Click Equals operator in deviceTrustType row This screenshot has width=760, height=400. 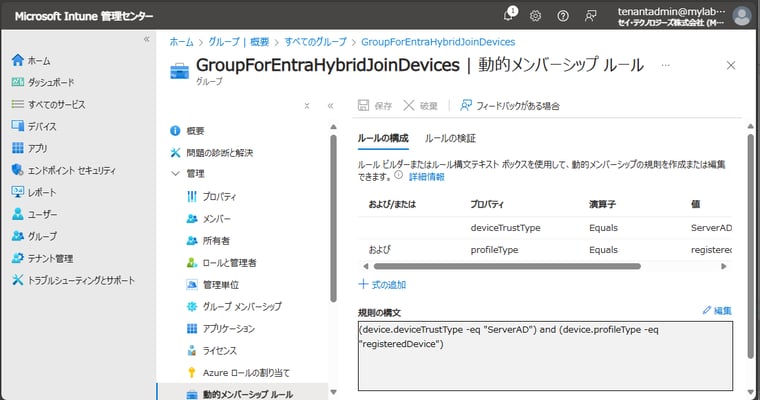pos(603,227)
